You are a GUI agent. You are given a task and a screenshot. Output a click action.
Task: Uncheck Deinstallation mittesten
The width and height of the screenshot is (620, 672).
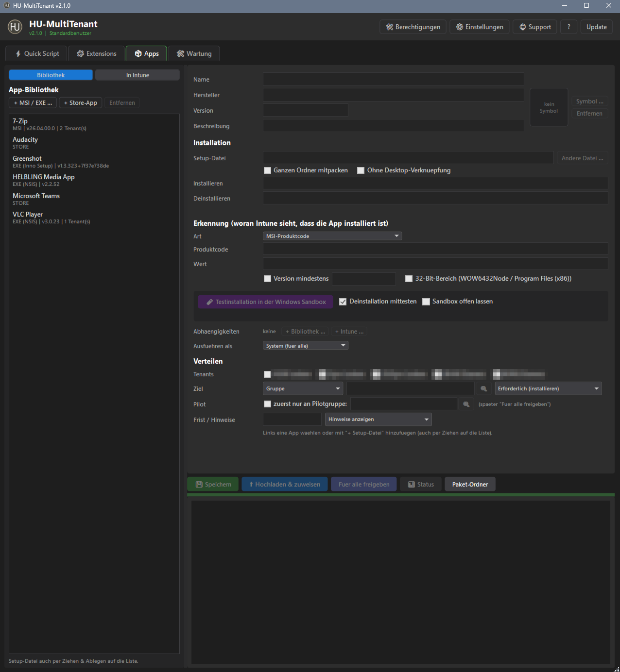coord(343,302)
